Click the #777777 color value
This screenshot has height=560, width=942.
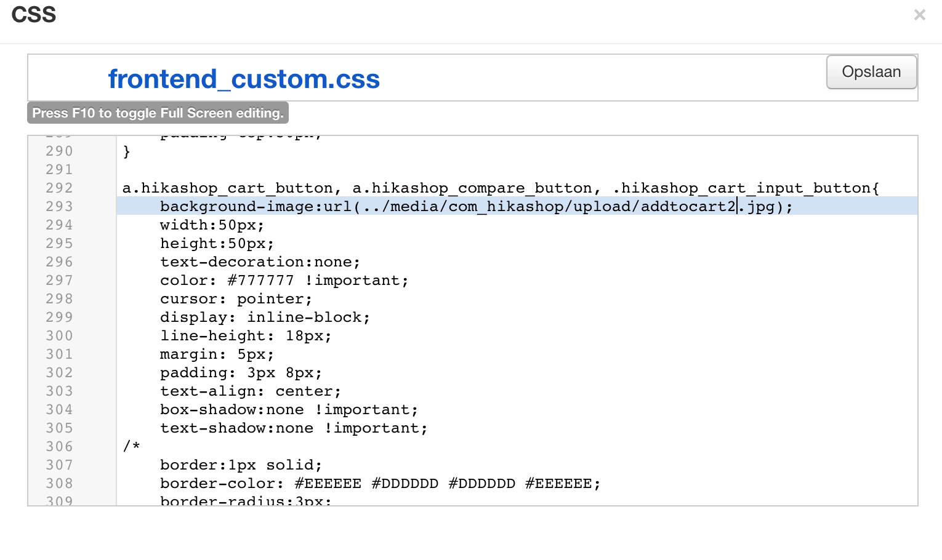click(260, 280)
